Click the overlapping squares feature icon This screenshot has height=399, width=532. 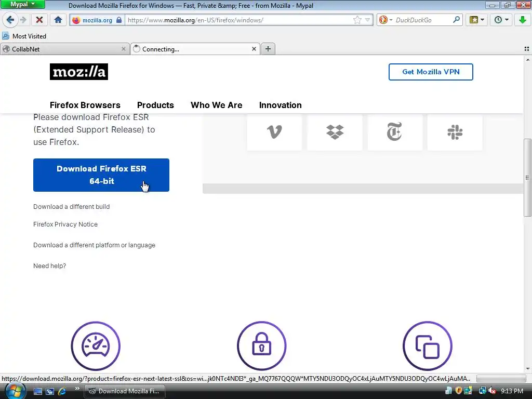(x=428, y=345)
